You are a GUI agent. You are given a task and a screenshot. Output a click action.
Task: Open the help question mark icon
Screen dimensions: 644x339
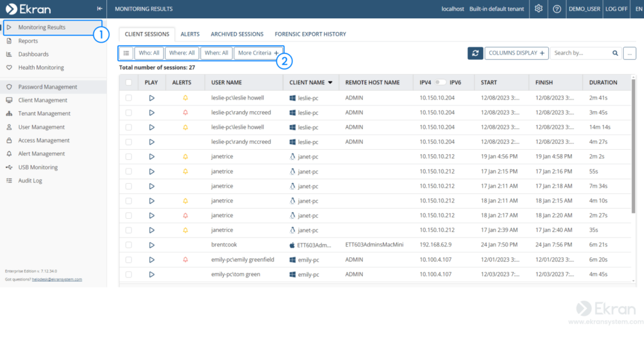pos(557,9)
